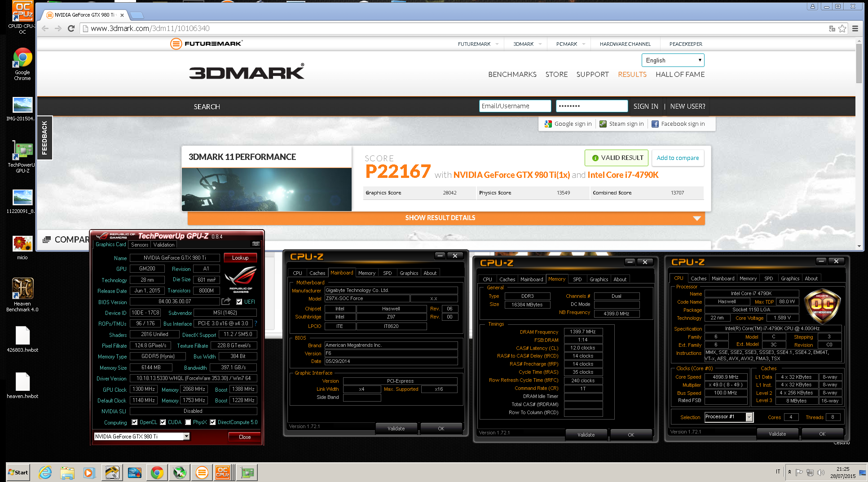
Task: Open Graphics tab in the Memory CPU-Z window
Action: click(599, 279)
